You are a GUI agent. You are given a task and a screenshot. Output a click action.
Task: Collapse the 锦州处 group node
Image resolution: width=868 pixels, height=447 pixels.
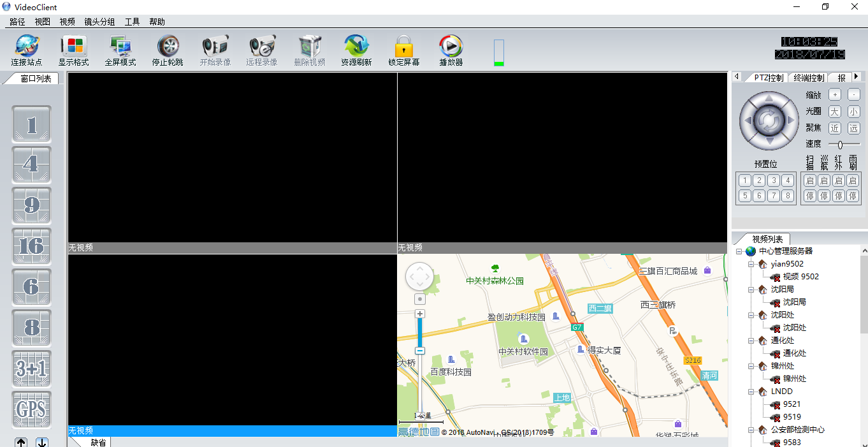coord(751,366)
